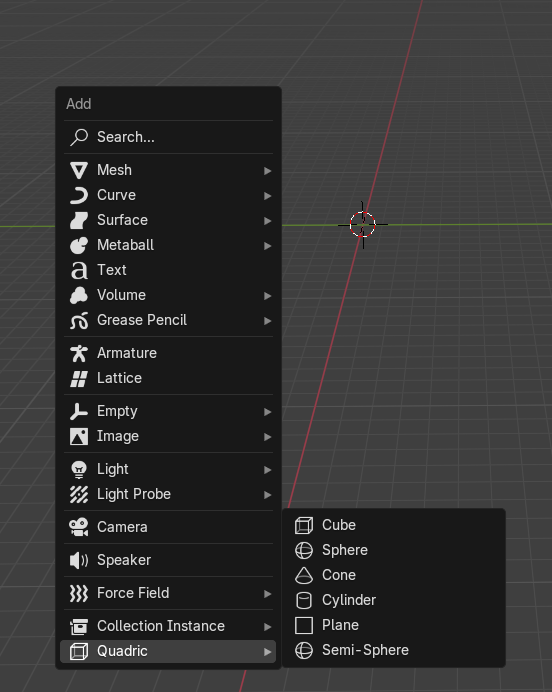Expand the Light Probe submenu arrow
This screenshot has width=552, height=692.
[x=267, y=495]
